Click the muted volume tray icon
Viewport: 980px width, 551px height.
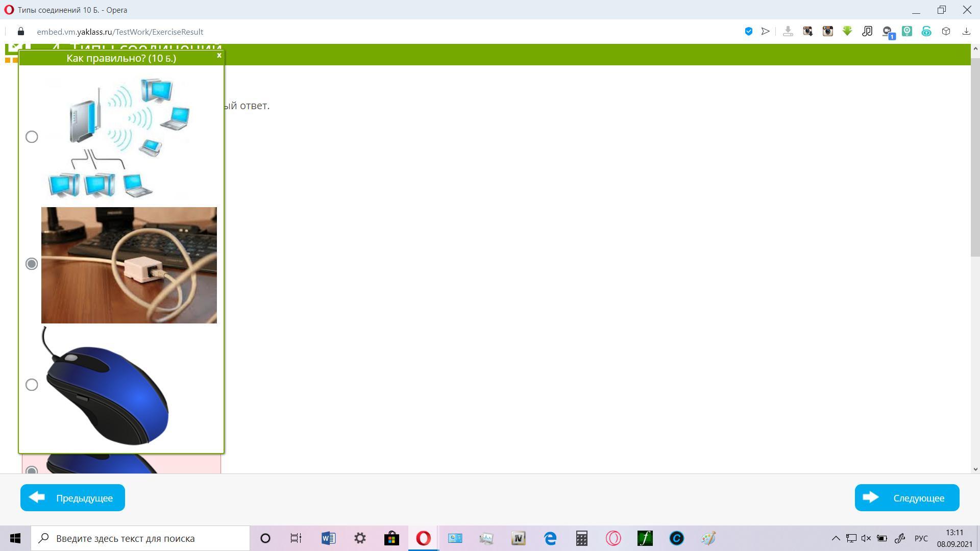[866, 538]
